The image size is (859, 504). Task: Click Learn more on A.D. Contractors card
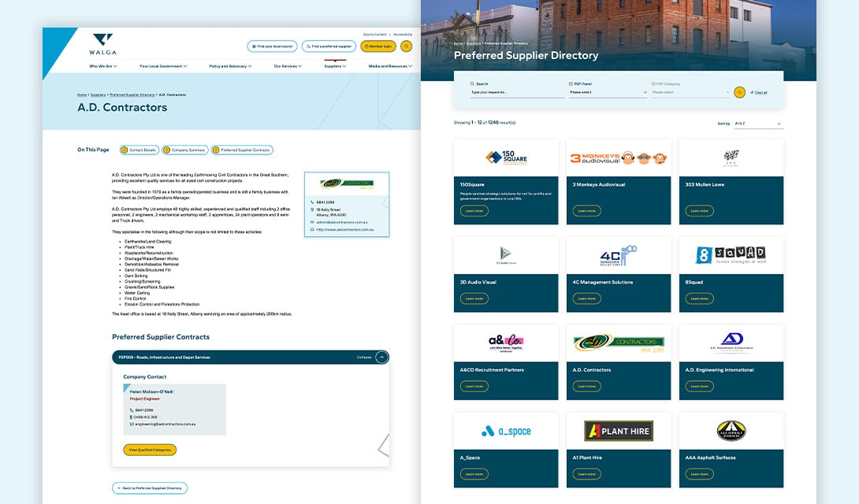click(587, 387)
